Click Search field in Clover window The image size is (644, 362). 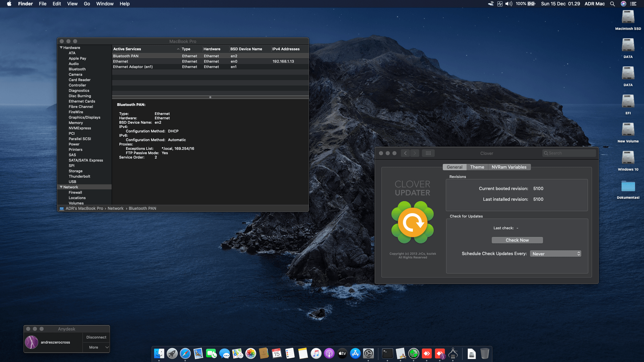(x=569, y=153)
